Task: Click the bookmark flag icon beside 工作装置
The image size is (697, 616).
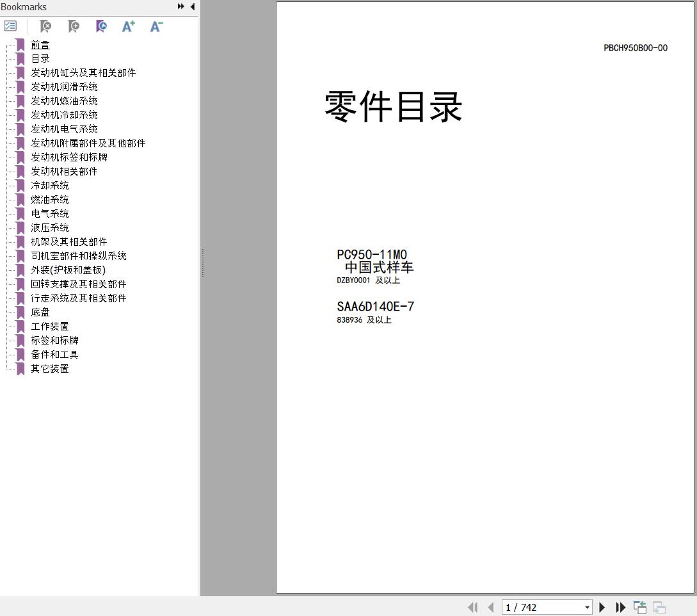Action: pos(20,327)
